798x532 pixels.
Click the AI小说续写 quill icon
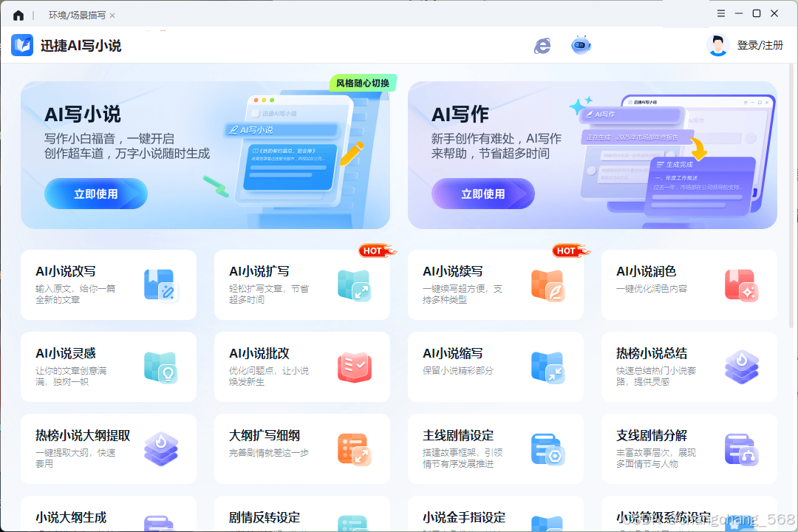(x=548, y=285)
